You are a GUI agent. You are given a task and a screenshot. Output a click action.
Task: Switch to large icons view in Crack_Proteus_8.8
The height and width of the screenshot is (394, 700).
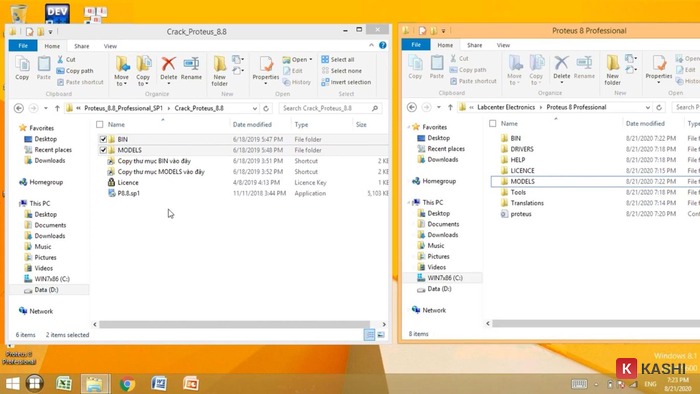click(381, 335)
